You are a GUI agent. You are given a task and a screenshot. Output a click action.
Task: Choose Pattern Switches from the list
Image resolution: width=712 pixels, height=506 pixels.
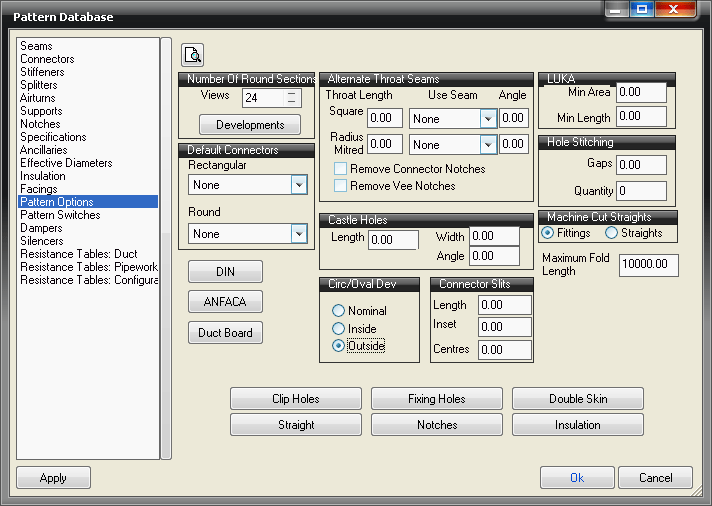point(60,215)
